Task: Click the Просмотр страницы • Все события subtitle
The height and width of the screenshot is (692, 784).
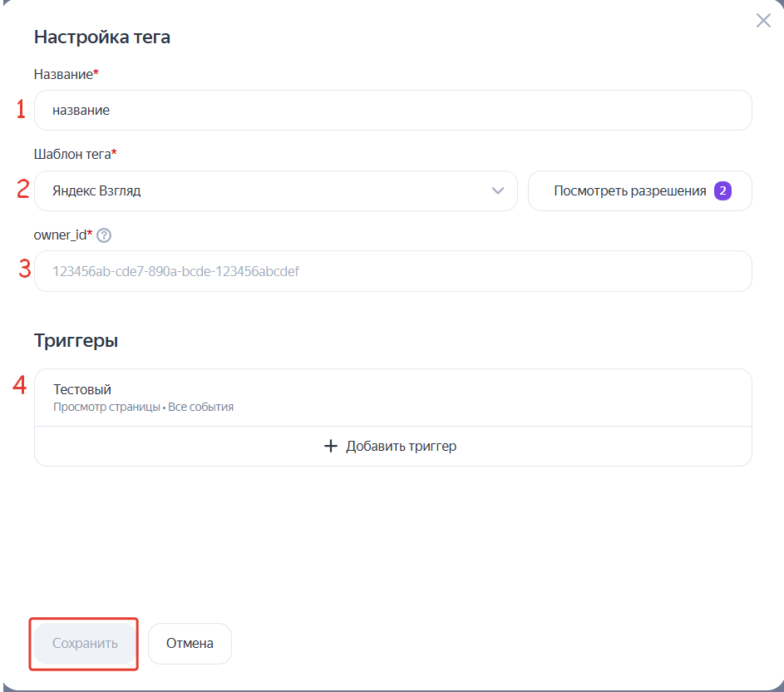Action: [144, 407]
